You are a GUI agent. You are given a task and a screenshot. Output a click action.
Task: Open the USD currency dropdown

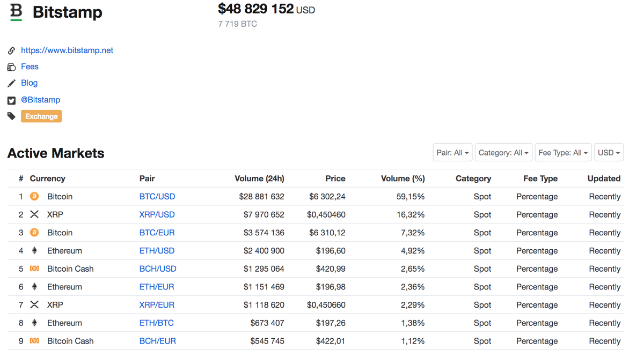[609, 153]
